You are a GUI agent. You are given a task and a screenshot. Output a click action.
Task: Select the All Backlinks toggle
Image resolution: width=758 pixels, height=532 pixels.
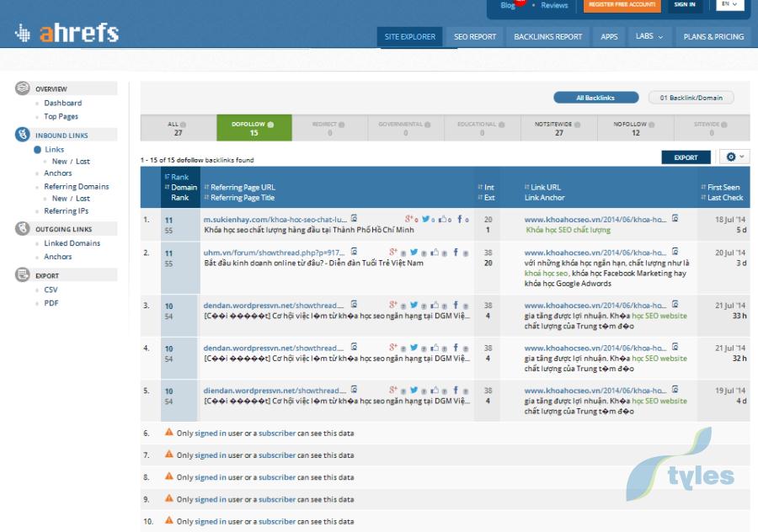pyautogui.click(x=595, y=98)
